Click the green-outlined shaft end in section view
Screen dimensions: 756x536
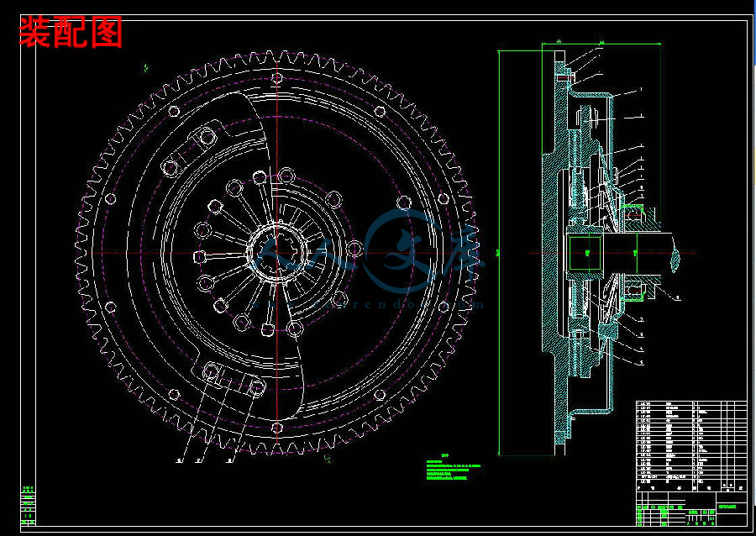click(x=586, y=253)
